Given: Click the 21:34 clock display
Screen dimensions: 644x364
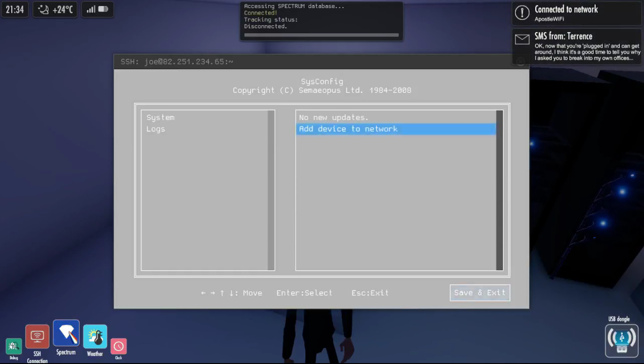Looking at the screenshot, I should (x=15, y=9).
